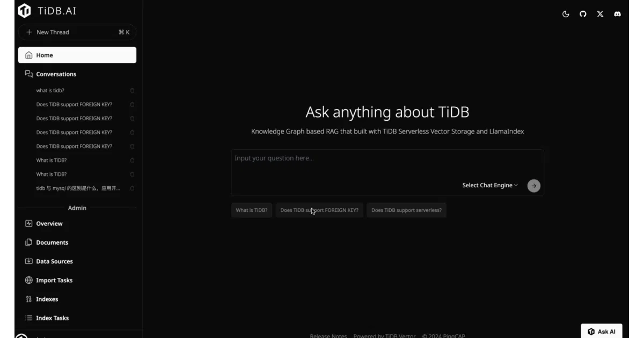Start a New Thread
This screenshot has height=338, width=644.
click(77, 32)
